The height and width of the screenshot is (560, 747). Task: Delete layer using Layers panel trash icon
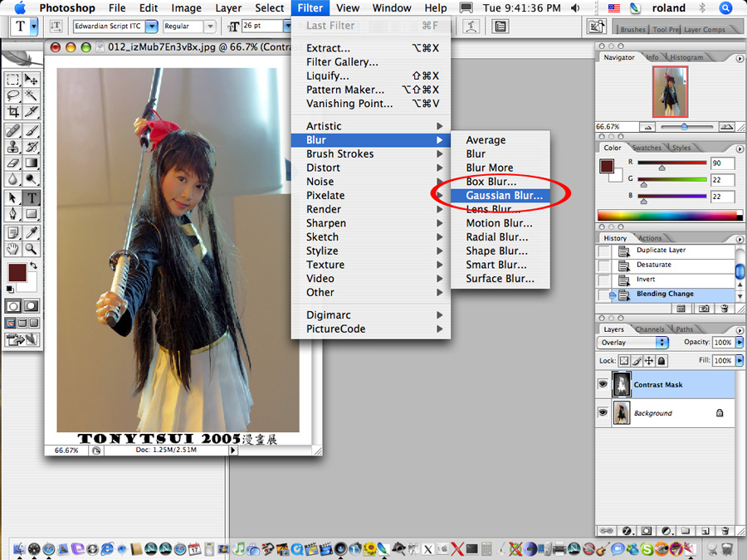[x=725, y=530]
